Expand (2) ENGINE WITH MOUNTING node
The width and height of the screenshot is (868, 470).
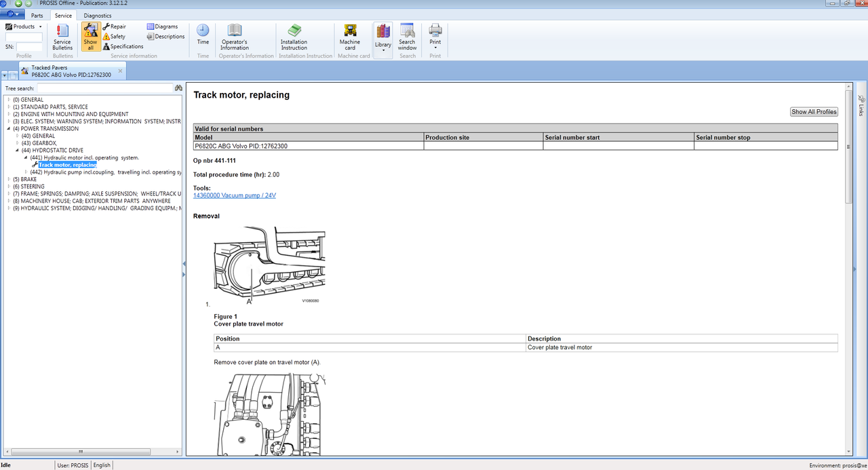click(x=9, y=114)
